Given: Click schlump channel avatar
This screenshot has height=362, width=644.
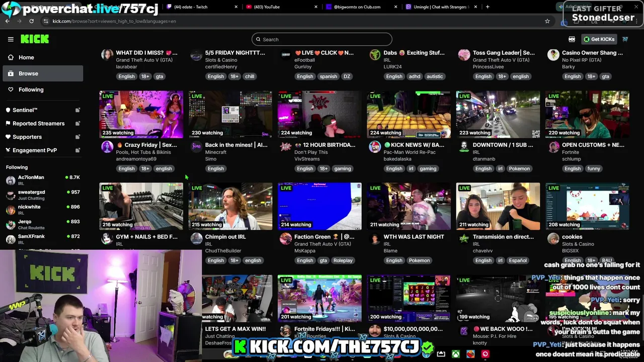Looking at the screenshot, I should 553,146.
